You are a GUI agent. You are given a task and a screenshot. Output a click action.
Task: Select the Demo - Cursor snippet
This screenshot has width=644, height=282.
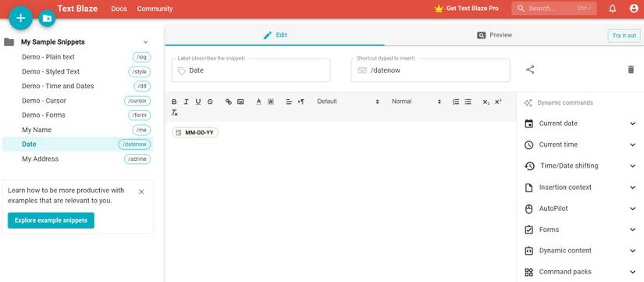[77, 101]
